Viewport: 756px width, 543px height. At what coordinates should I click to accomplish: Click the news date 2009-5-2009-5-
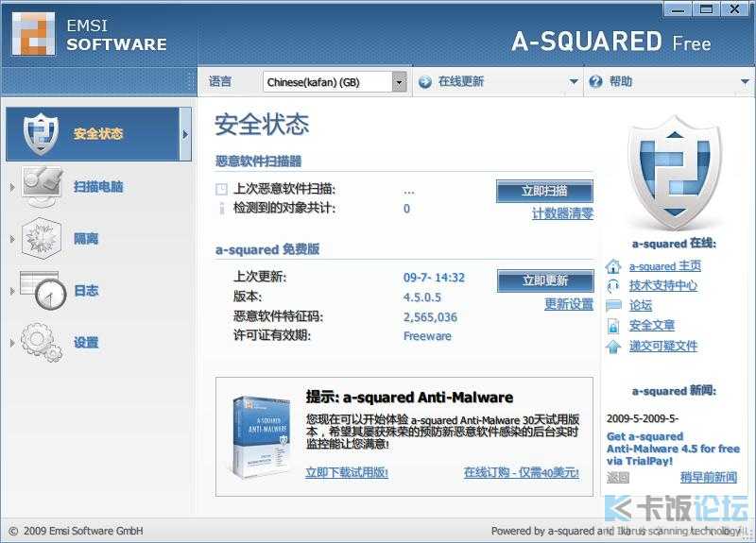point(643,418)
